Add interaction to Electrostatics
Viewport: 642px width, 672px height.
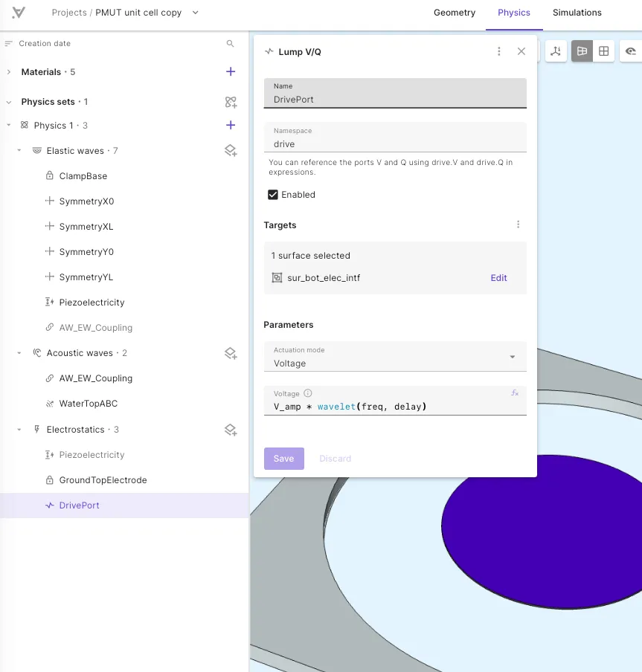coord(231,430)
